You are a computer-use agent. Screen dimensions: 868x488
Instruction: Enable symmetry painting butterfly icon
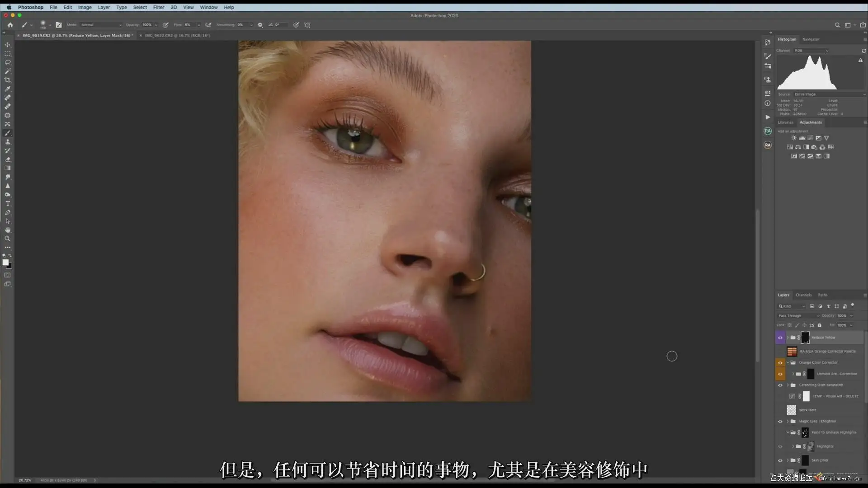pyautogui.click(x=307, y=25)
